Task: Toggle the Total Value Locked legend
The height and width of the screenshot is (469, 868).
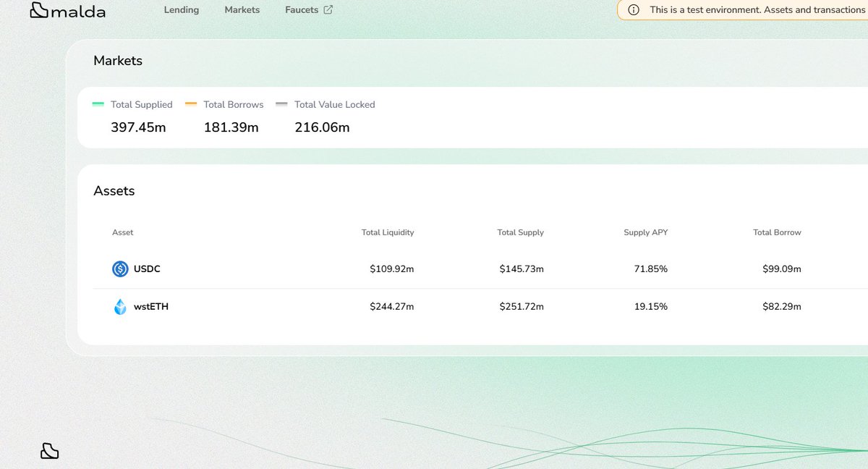Action: (x=325, y=104)
